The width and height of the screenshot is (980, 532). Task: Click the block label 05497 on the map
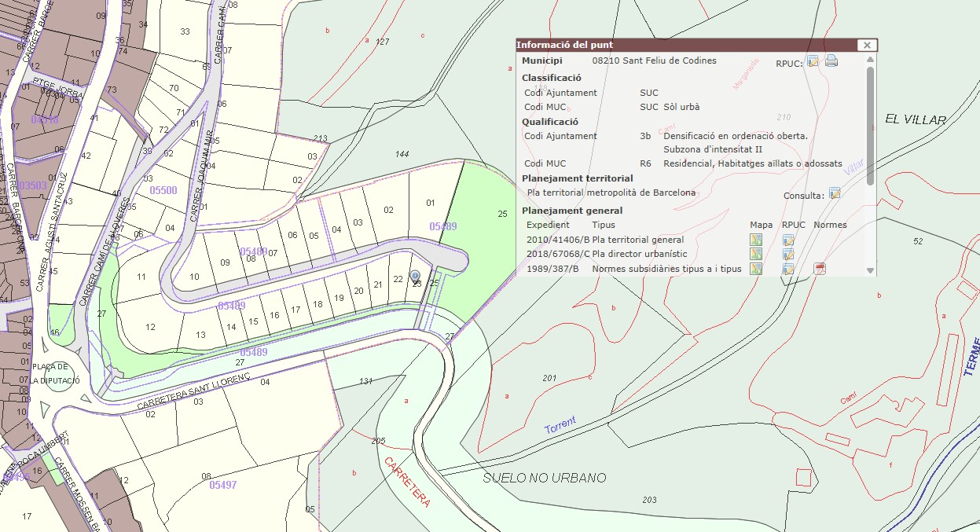click(x=222, y=485)
